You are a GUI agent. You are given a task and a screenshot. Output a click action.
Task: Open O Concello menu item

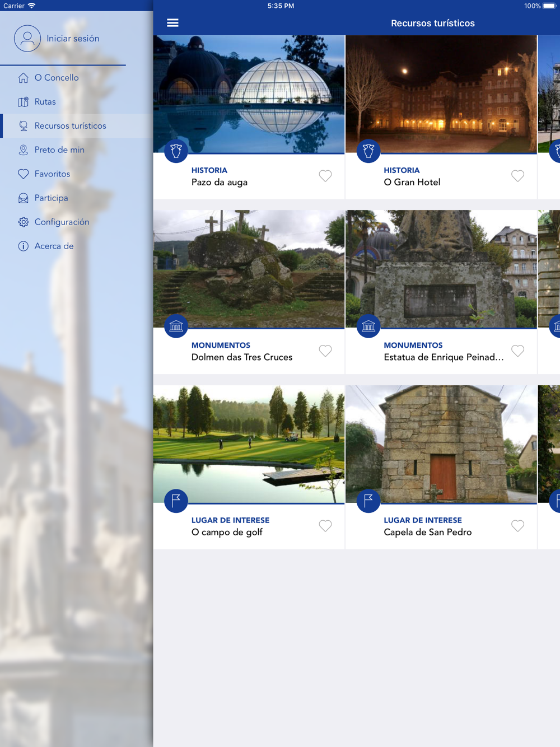(x=77, y=78)
